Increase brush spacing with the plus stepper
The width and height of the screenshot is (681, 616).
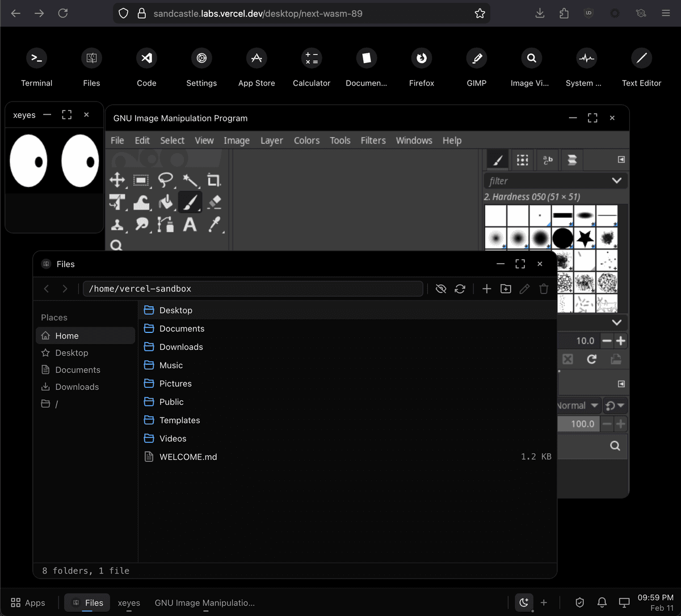pos(620,340)
